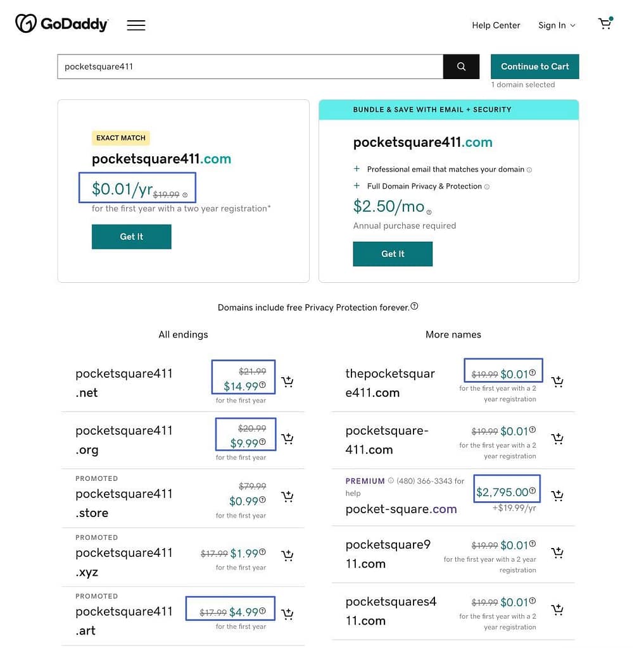
Task: Expand the Sign In dropdown
Action: [x=556, y=25]
